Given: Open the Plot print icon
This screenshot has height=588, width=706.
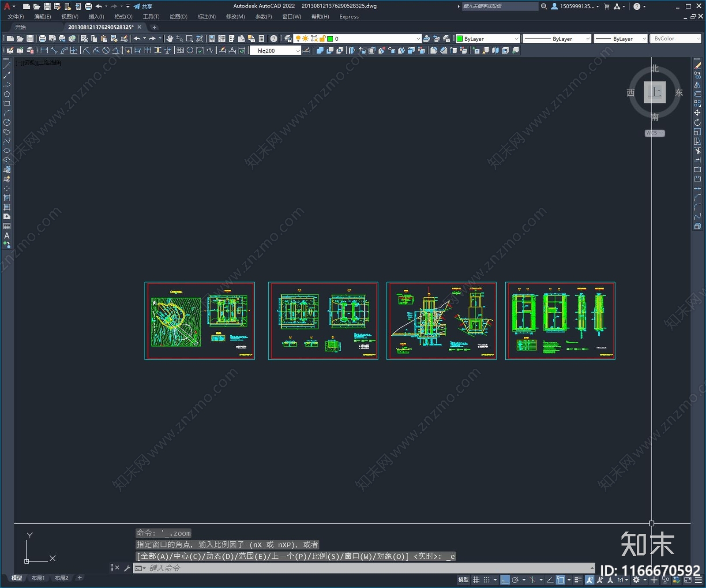Looking at the screenshot, I should (x=42, y=39).
